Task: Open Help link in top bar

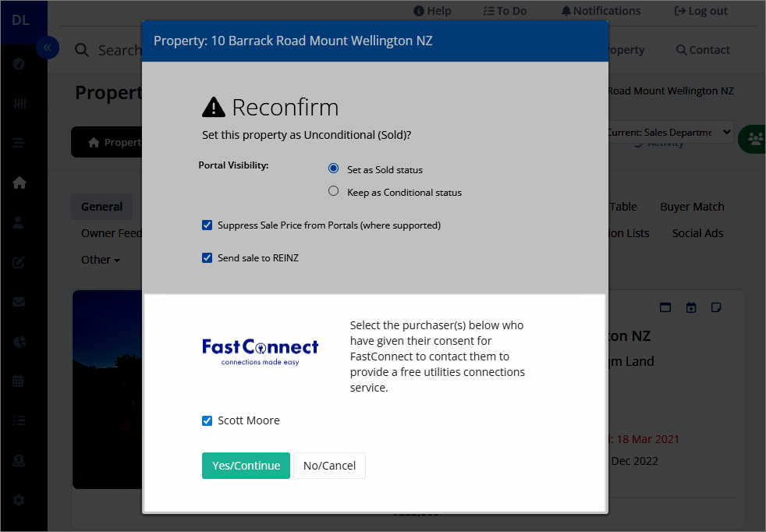Action: 432,11
